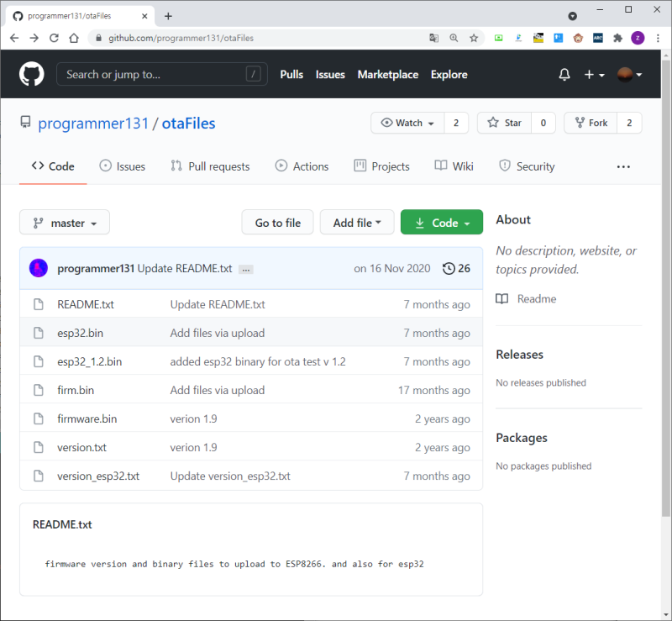The image size is (672, 621).
Task: Click the Go to file button
Action: [x=277, y=222]
